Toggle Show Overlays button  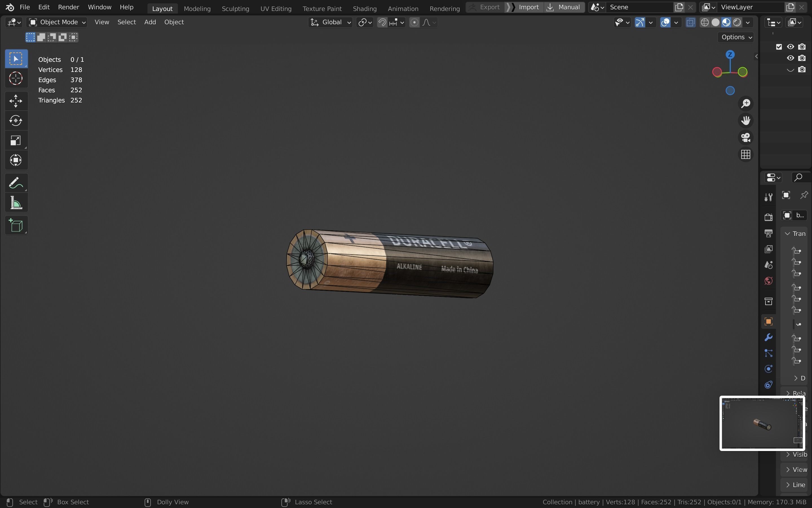(x=665, y=22)
